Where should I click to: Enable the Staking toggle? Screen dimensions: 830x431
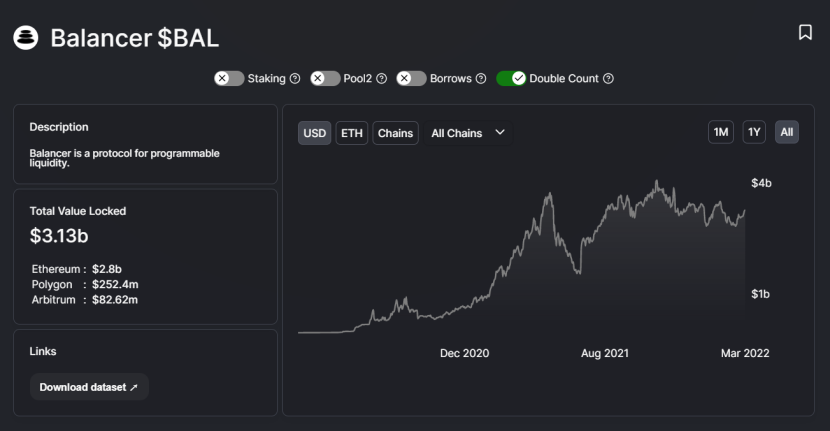coord(229,78)
